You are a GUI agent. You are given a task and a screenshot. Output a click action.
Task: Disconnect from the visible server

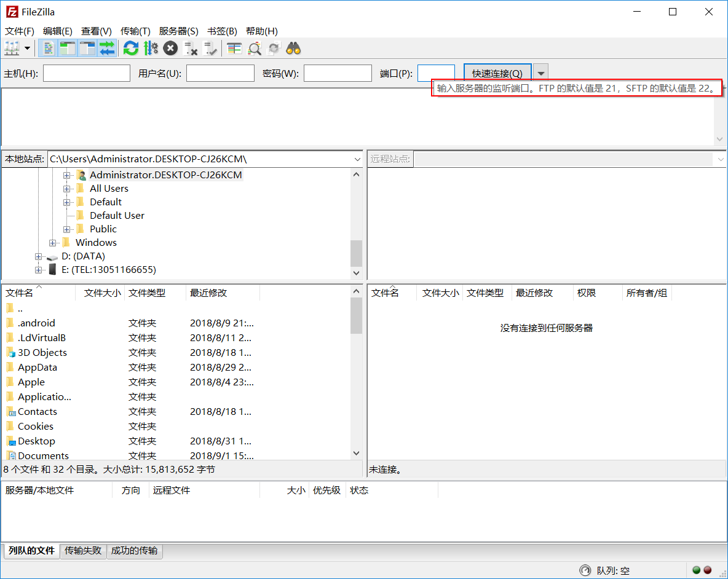(190, 48)
